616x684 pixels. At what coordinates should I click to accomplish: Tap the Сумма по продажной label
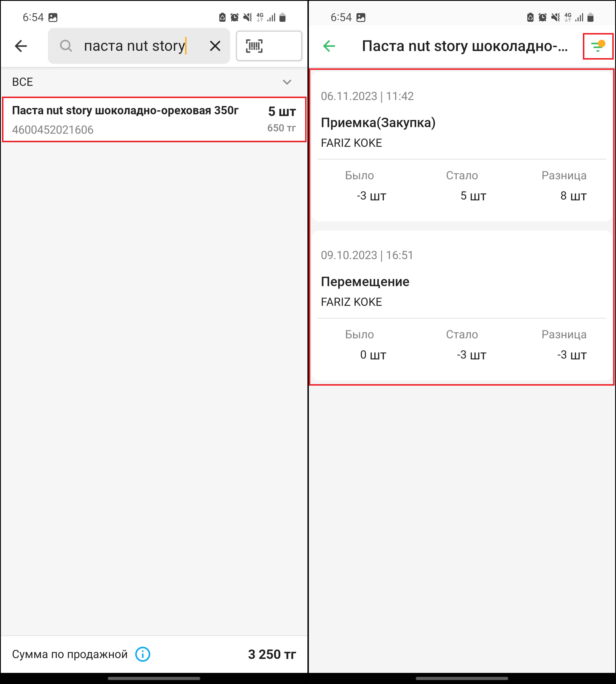pyautogui.click(x=70, y=654)
